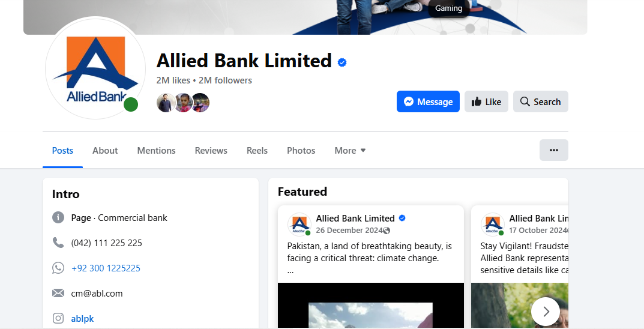Open the three-dots page options menu
The image size is (644, 329).
pyautogui.click(x=553, y=150)
